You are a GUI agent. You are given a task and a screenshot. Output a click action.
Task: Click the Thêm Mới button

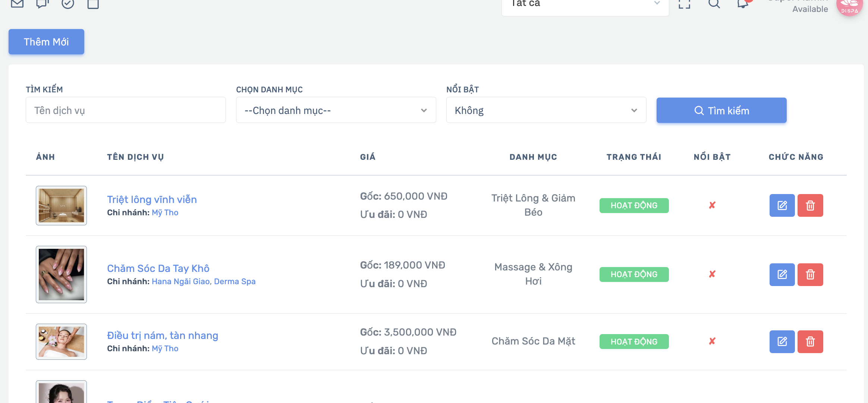tap(46, 42)
